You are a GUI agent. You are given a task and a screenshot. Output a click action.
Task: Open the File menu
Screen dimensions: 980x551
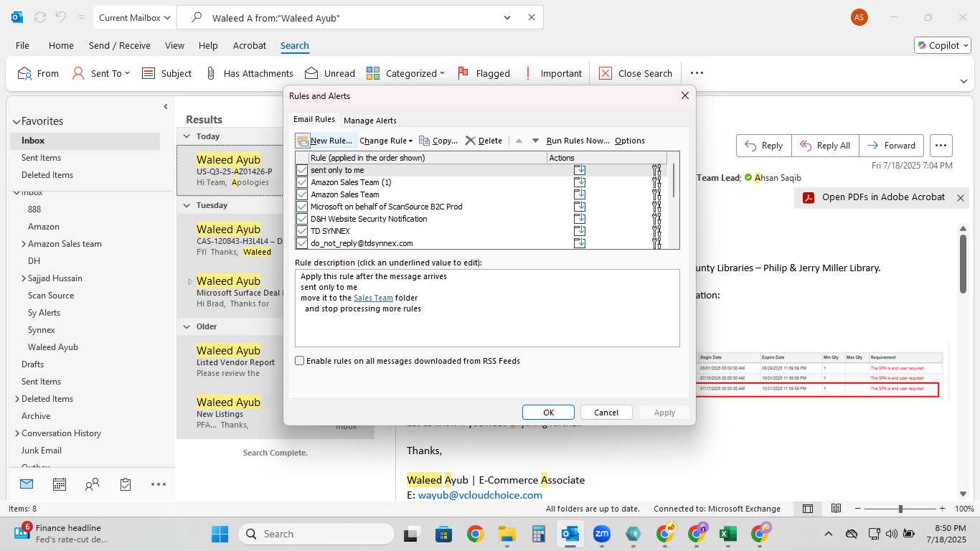pyautogui.click(x=22, y=45)
